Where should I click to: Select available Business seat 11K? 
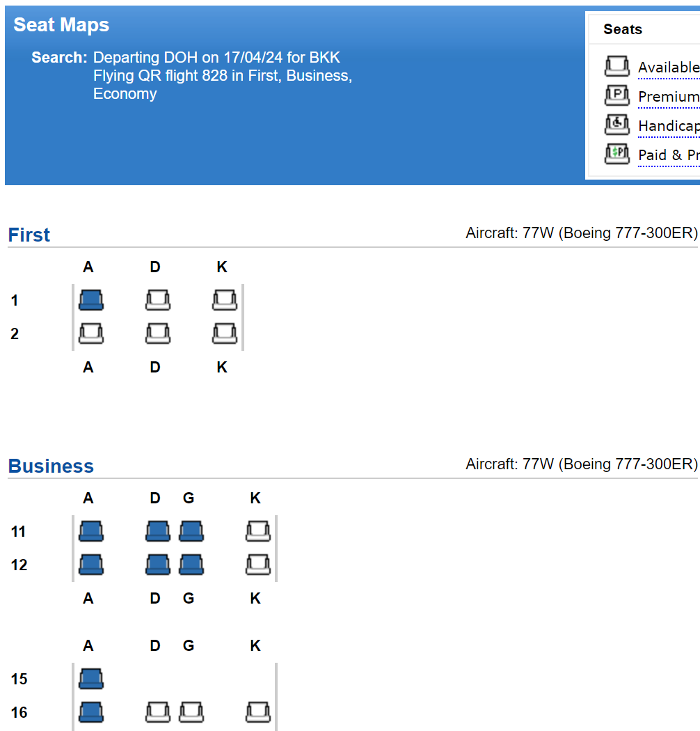tap(258, 531)
